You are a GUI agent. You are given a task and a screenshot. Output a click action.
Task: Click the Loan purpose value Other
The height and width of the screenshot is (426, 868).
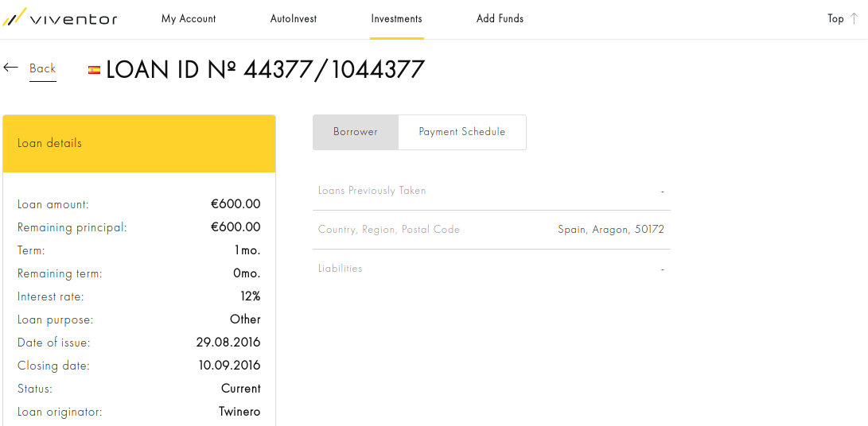click(245, 319)
